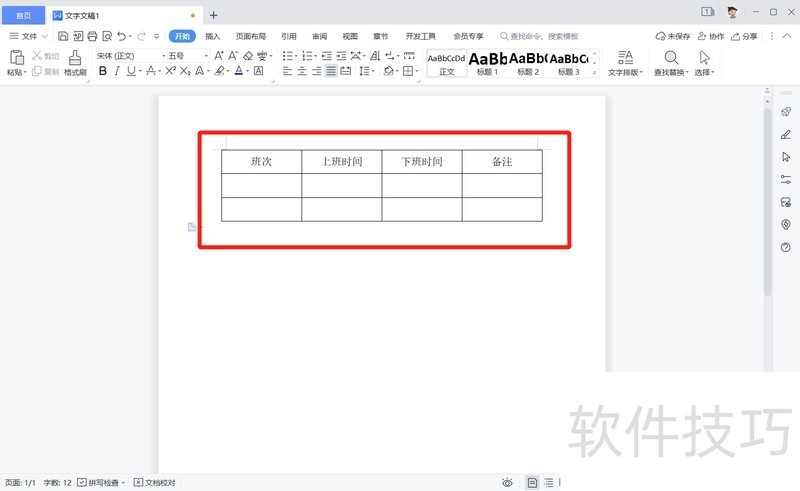Image resolution: width=800 pixels, height=491 pixels.
Task: Click the font color A swatch
Action: (238, 71)
